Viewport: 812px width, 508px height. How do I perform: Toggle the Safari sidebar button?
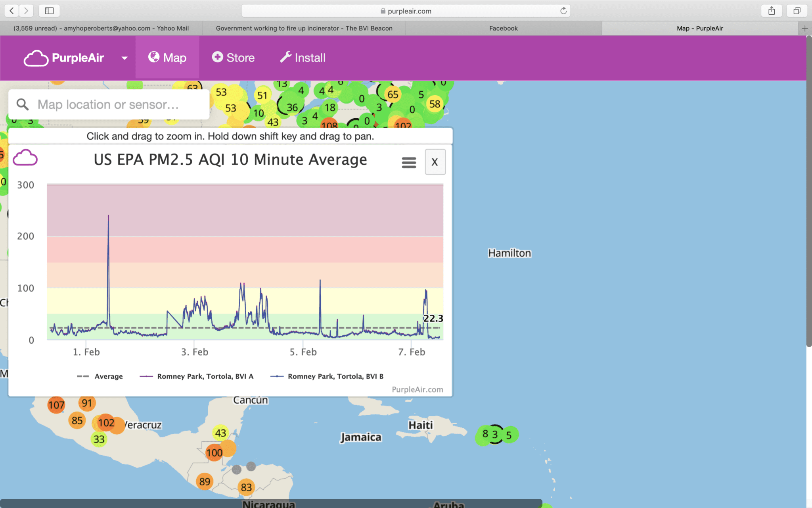coord(49,11)
